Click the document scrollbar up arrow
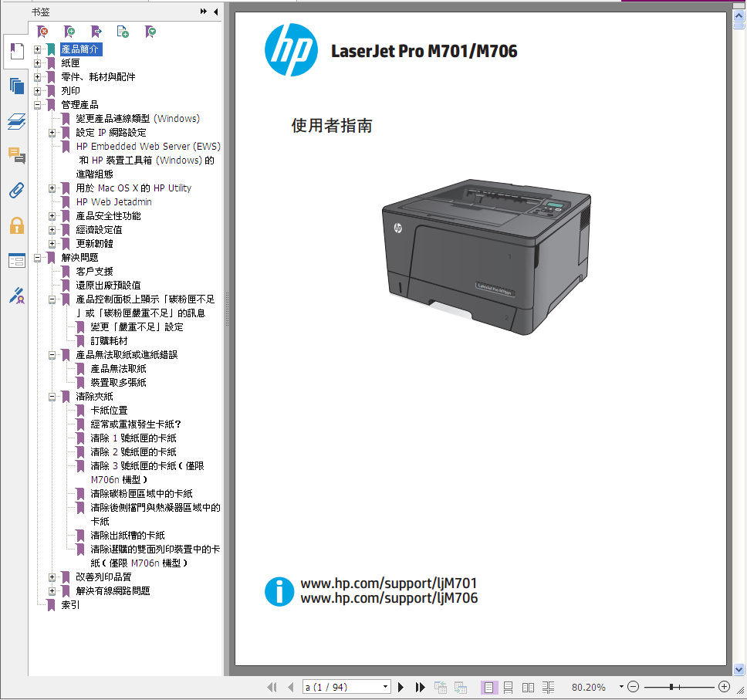The image size is (747, 700). (739, 15)
